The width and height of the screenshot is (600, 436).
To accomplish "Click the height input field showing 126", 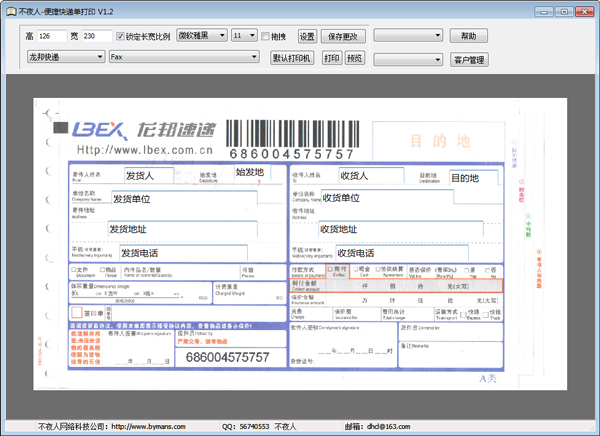I will point(52,36).
